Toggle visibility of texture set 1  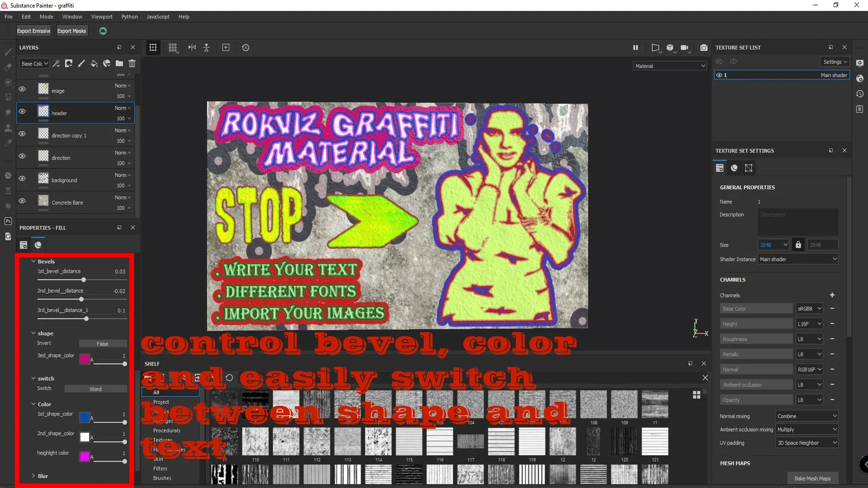719,75
